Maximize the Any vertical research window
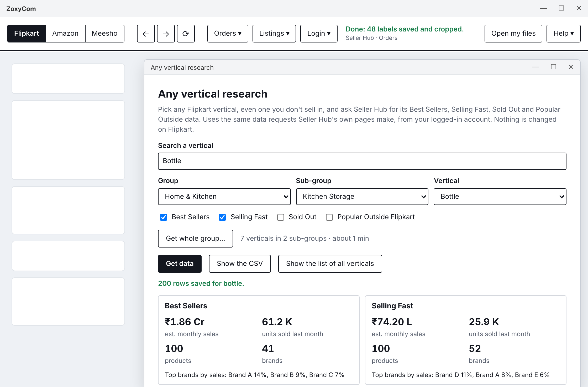588x387 pixels. pos(553,67)
